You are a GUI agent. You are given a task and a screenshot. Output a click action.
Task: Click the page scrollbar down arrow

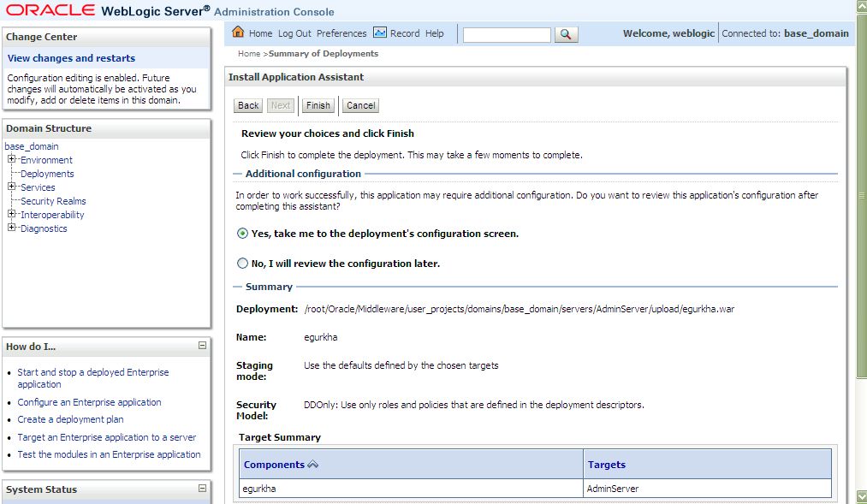click(861, 496)
